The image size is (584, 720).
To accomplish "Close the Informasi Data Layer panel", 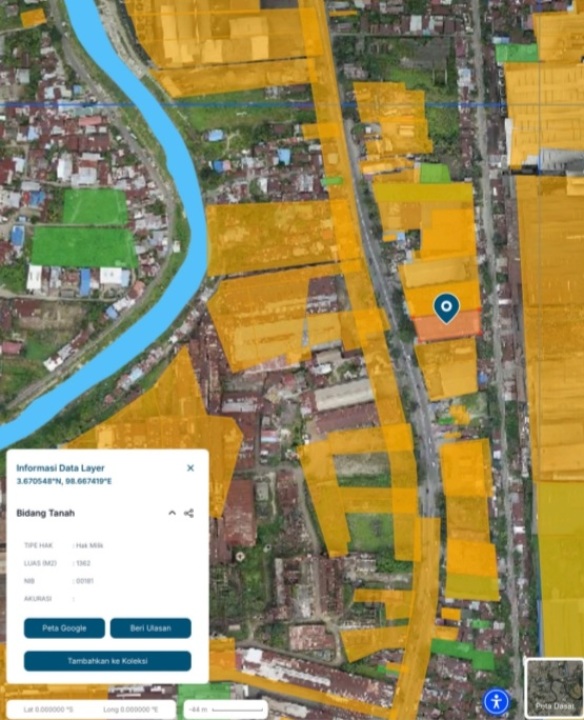I will coord(191,468).
